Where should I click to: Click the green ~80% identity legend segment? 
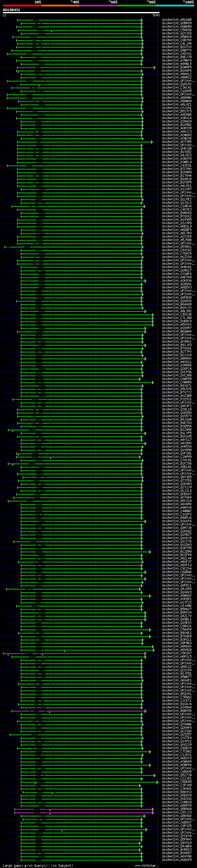tap(137, 6)
